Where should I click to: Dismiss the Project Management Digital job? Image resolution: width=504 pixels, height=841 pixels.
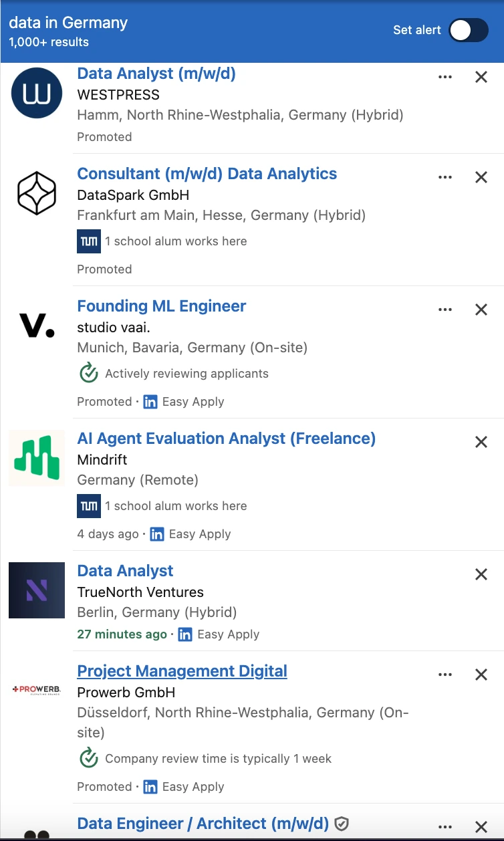pos(481,675)
